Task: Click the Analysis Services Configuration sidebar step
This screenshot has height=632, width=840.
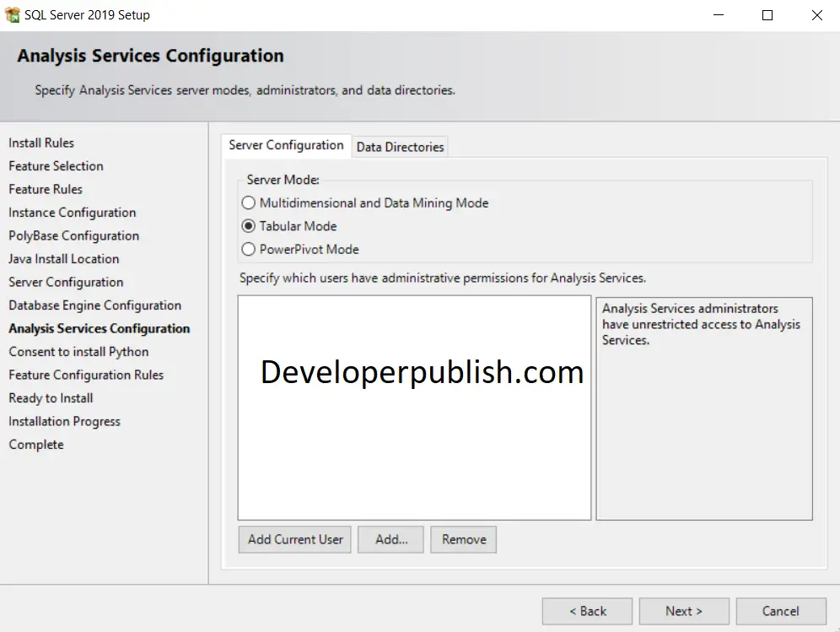Action: [100, 328]
